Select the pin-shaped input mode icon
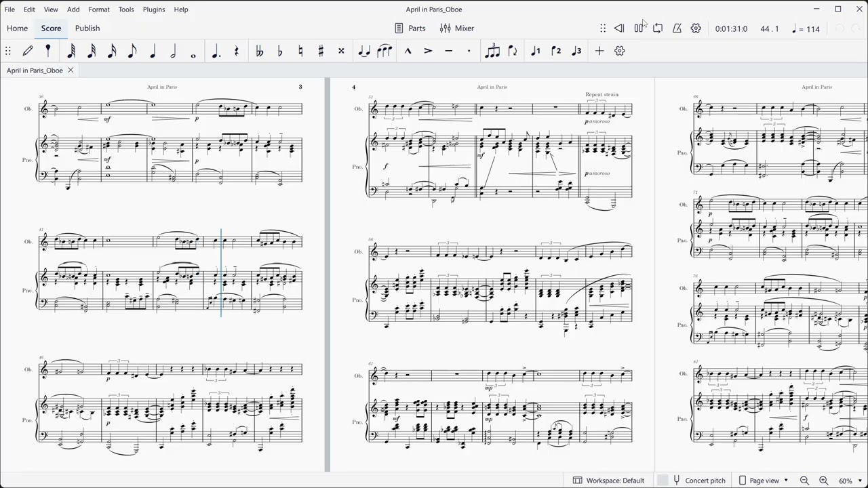 [x=48, y=51]
